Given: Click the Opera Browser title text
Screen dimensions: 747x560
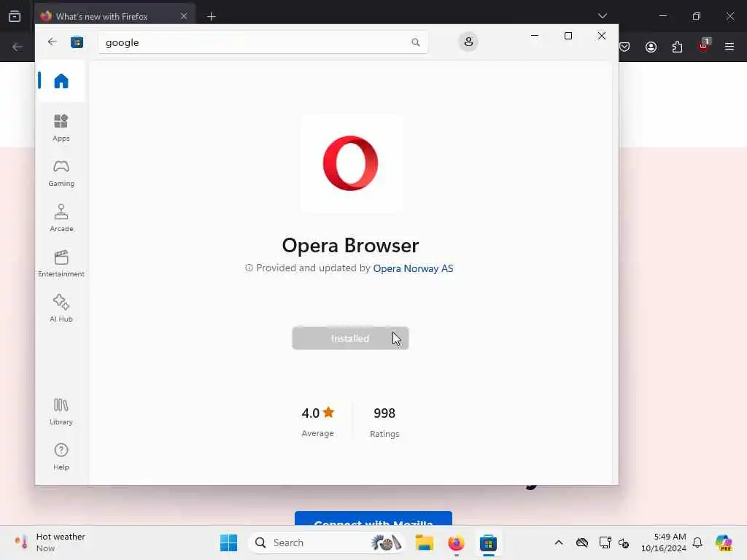Looking at the screenshot, I should click(351, 246).
